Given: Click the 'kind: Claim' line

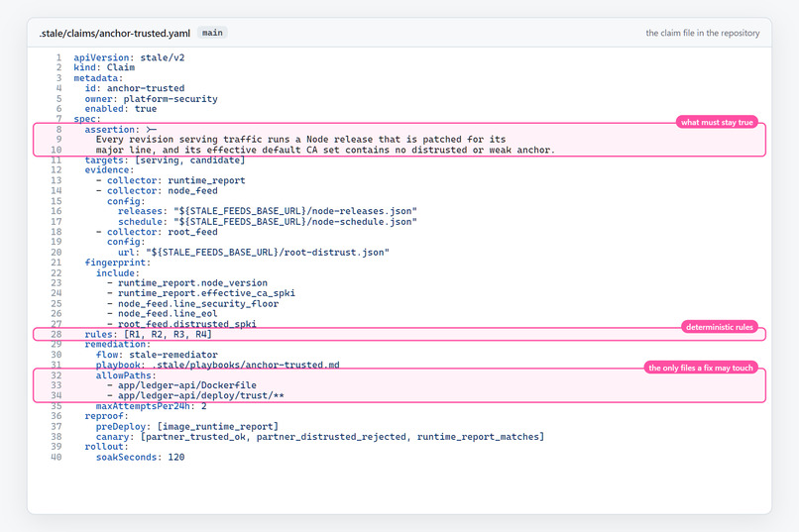Looking at the screenshot, I should click(104, 67).
